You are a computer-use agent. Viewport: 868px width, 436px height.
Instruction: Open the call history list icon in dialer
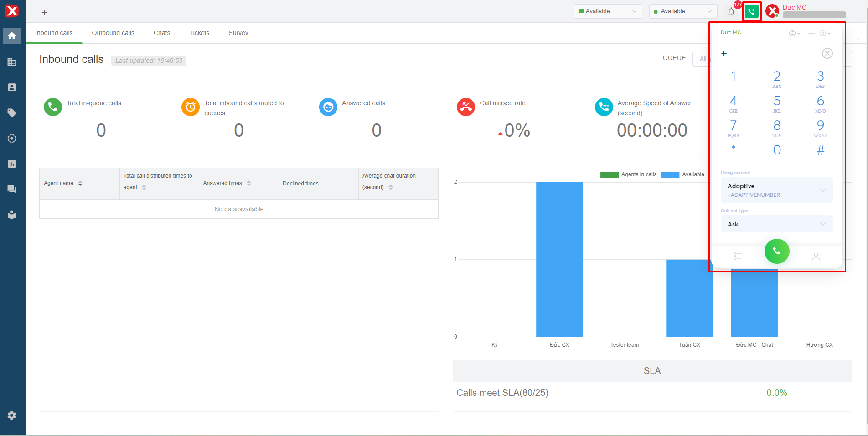(738, 256)
